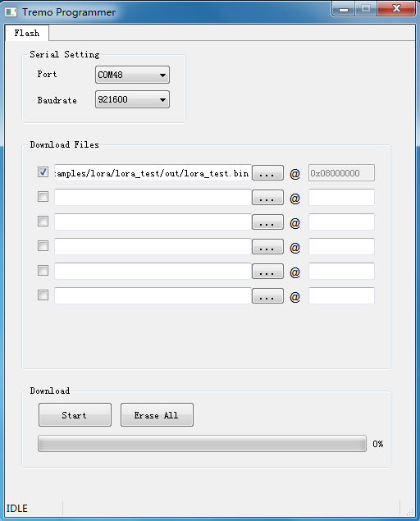Click the Tremo Programmer title bar app icon
This screenshot has width=420, height=521.
11,12
